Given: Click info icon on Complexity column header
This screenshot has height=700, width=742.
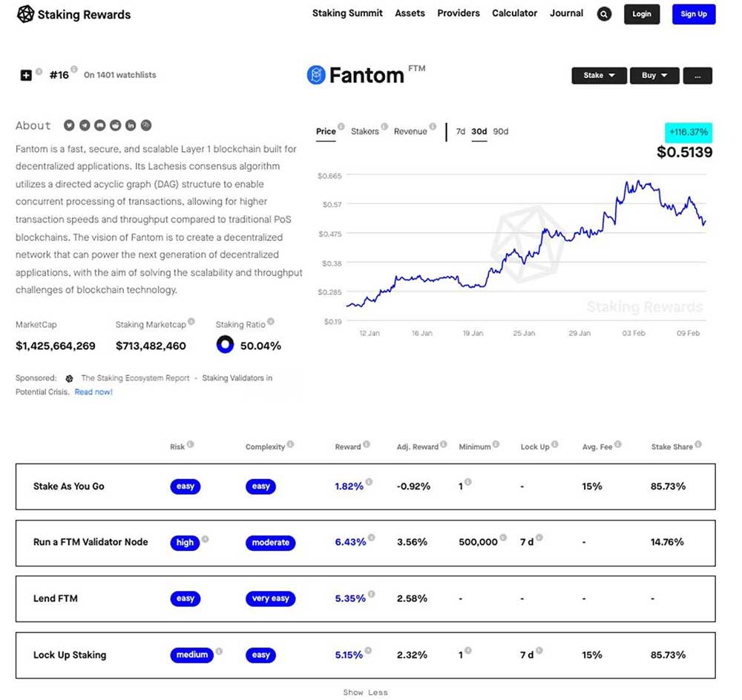Looking at the screenshot, I should pos(290,444).
